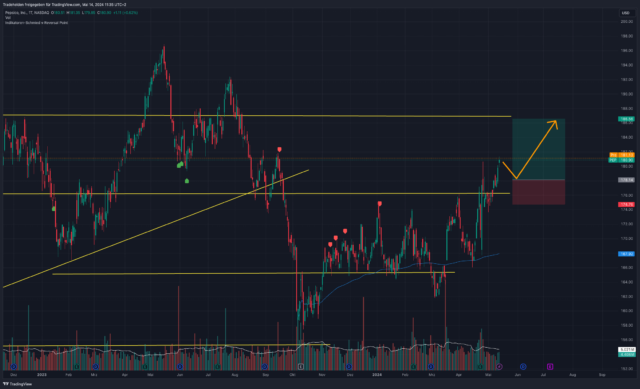This screenshot has width=640, height=389.
Task: Click the last Aug label on the time axis
Action: pos(573,374)
